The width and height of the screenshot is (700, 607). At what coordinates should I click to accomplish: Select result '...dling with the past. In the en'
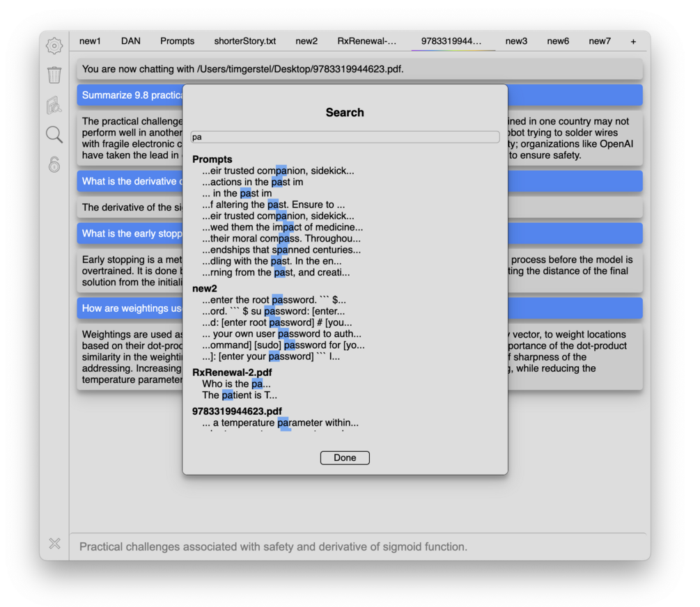tap(272, 261)
